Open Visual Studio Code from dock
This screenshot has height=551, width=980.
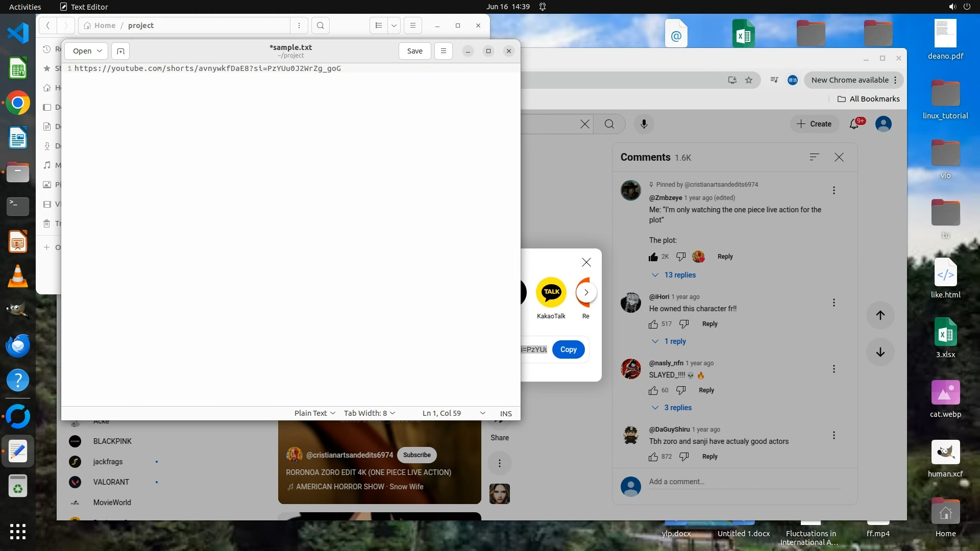pyautogui.click(x=18, y=33)
